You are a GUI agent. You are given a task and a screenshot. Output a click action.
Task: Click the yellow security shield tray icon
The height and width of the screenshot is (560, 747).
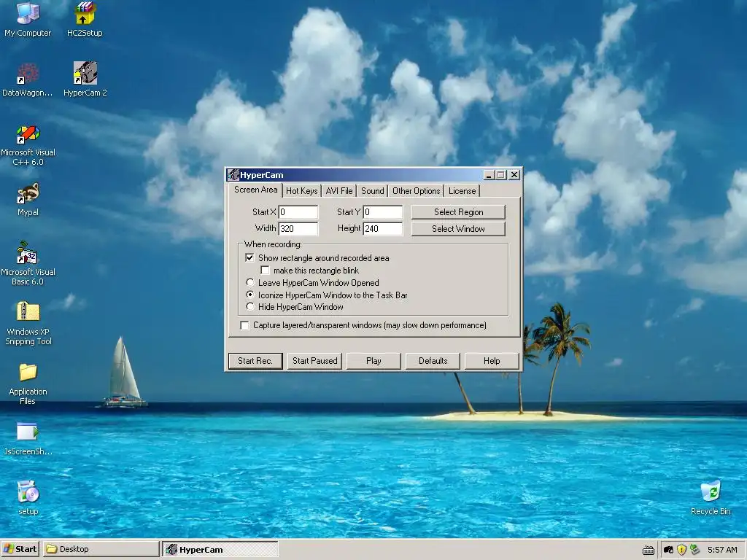tap(682, 550)
